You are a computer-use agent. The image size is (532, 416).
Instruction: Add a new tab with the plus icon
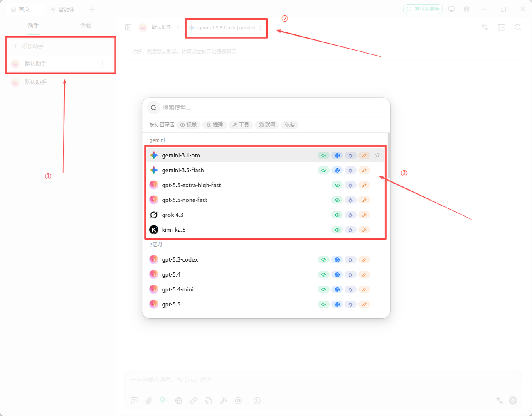[92, 9]
